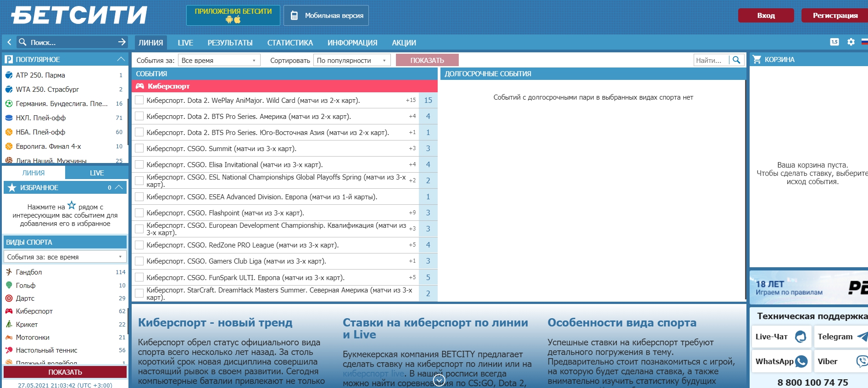This screenshot has width=868, height=388.
Task: Tick the CSGO Summit event checkbox
Action: tap(139, 148)
